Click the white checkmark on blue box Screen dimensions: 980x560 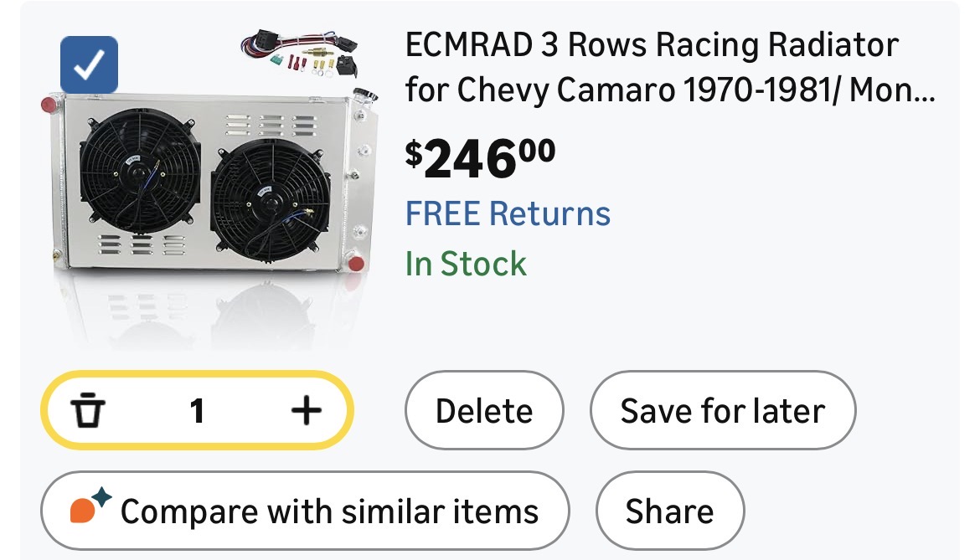click(x=89, y=65)
